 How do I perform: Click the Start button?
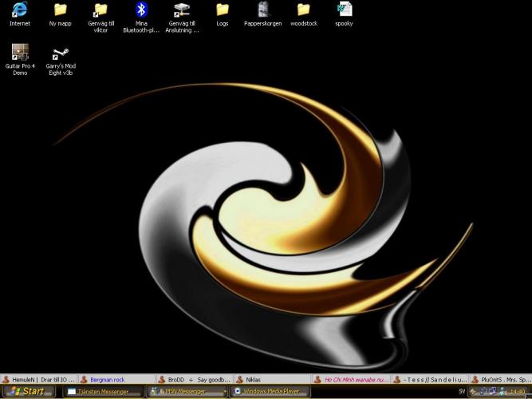pyautogui.click(x=29, y=392)
